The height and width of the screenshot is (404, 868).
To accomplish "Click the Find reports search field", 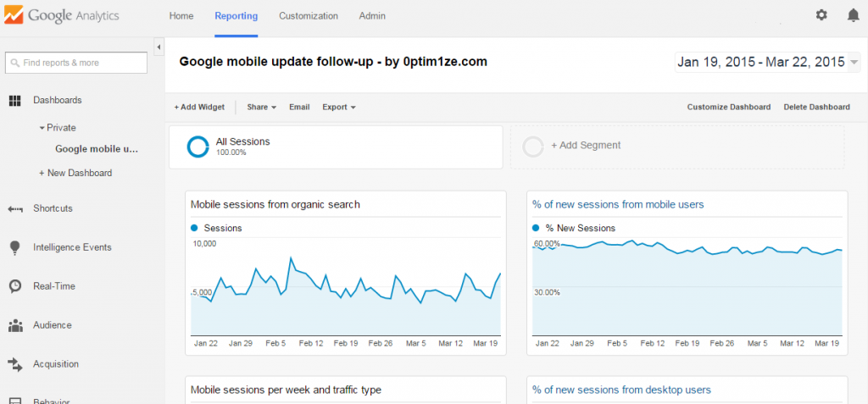I will tap(76, 63).
